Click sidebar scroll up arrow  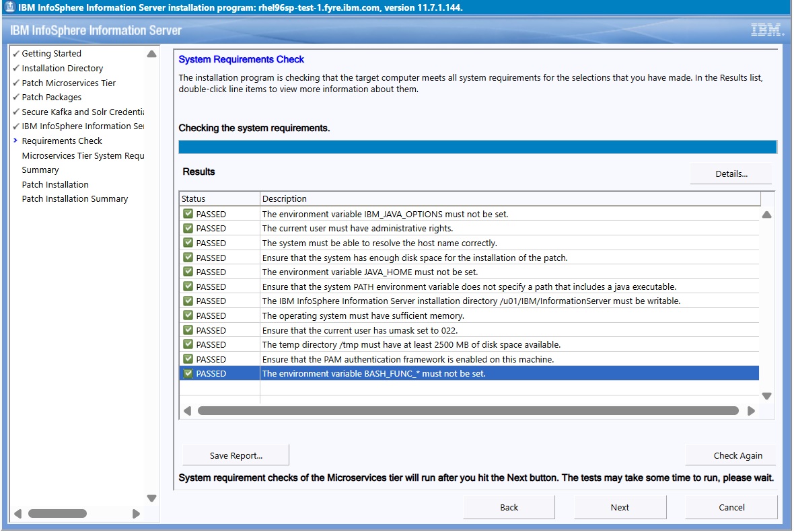pos(151,54)
